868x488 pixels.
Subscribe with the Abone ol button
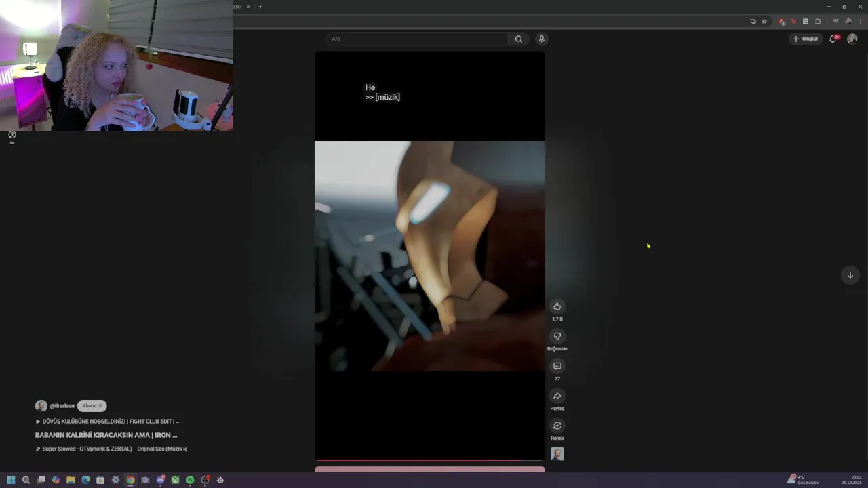(92, 406)
